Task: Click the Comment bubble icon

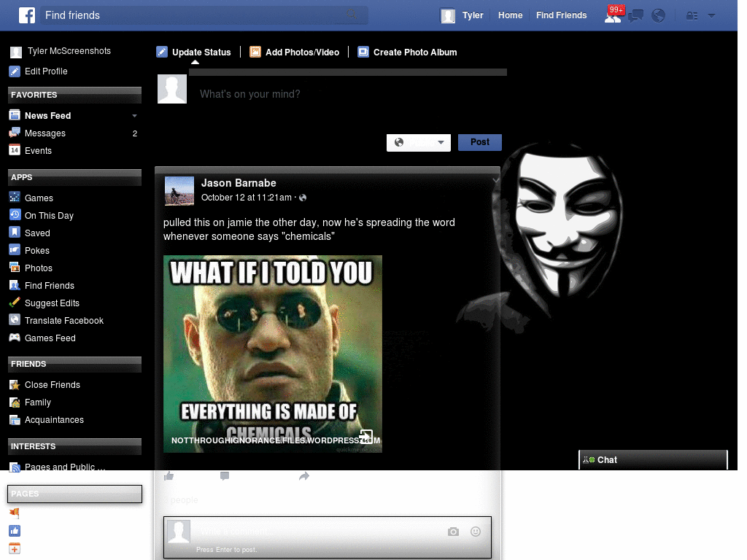Action: (225, 475)
